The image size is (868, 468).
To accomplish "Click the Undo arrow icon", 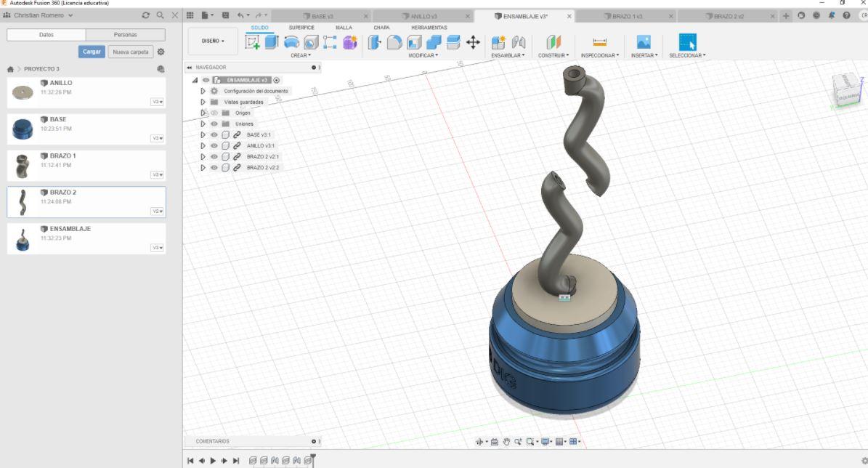I will (x=240, y=15).
